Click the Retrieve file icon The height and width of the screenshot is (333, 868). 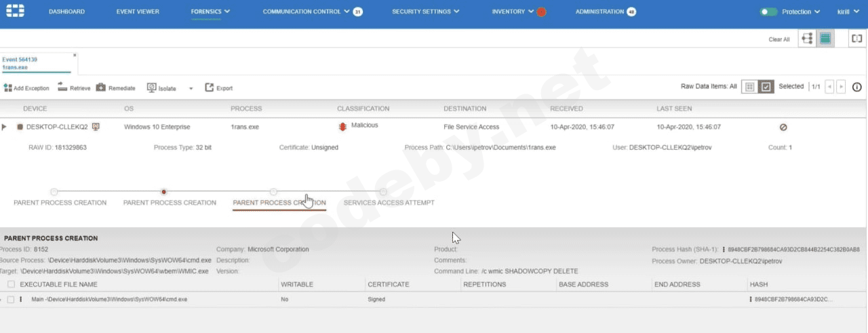click(62, 87)
